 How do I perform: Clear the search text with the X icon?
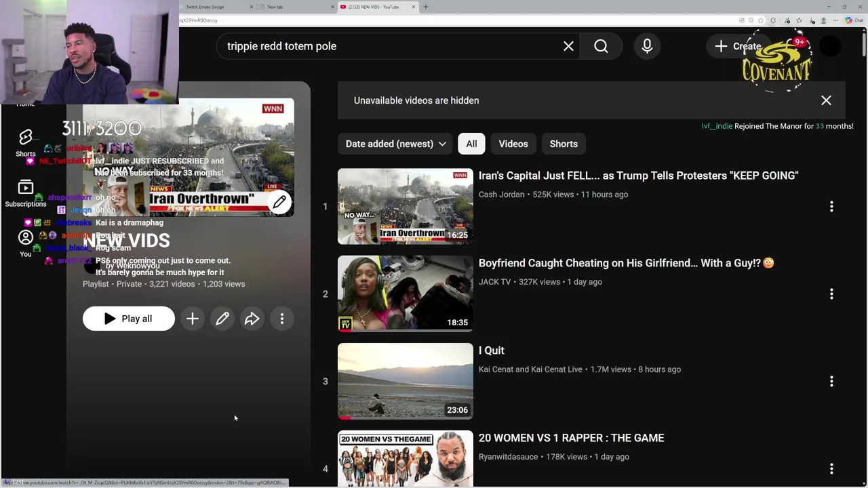[568, 46]
